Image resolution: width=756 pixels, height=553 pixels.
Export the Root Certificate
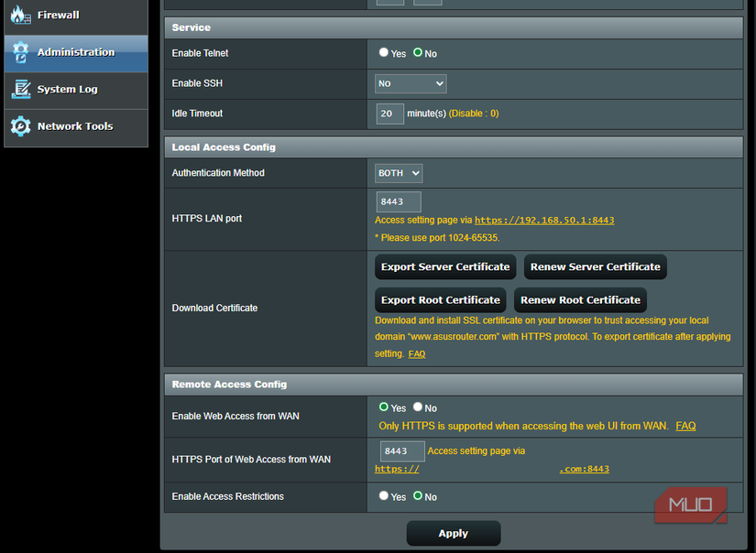pos(440,299)
